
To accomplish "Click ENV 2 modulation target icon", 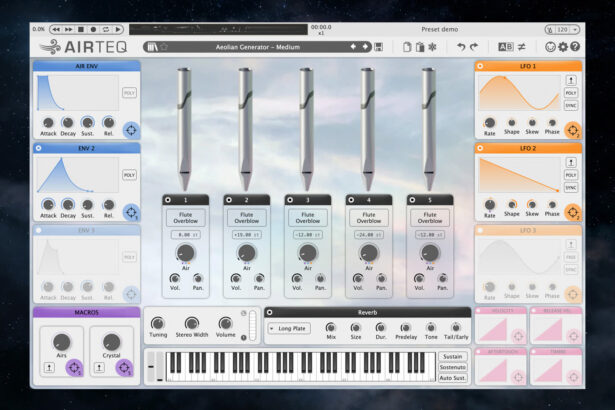I will 131,212.
